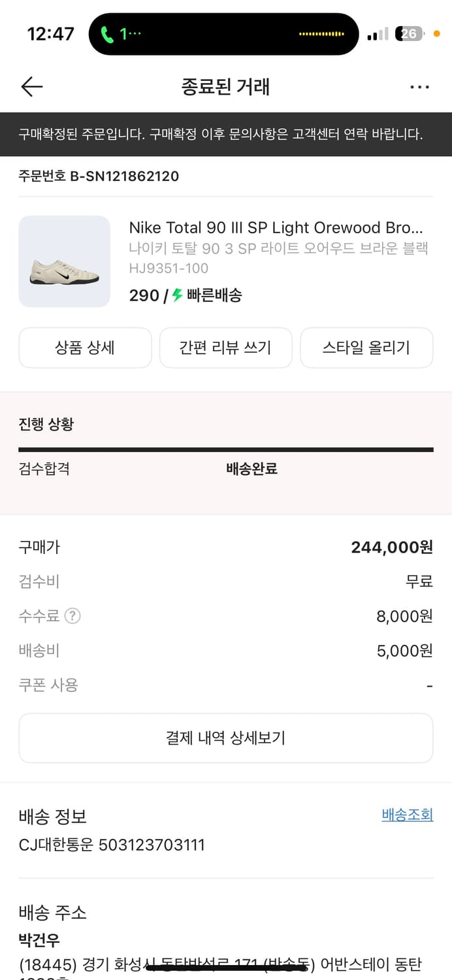Select the 배송완료 delivery status step

pos(250,468)
